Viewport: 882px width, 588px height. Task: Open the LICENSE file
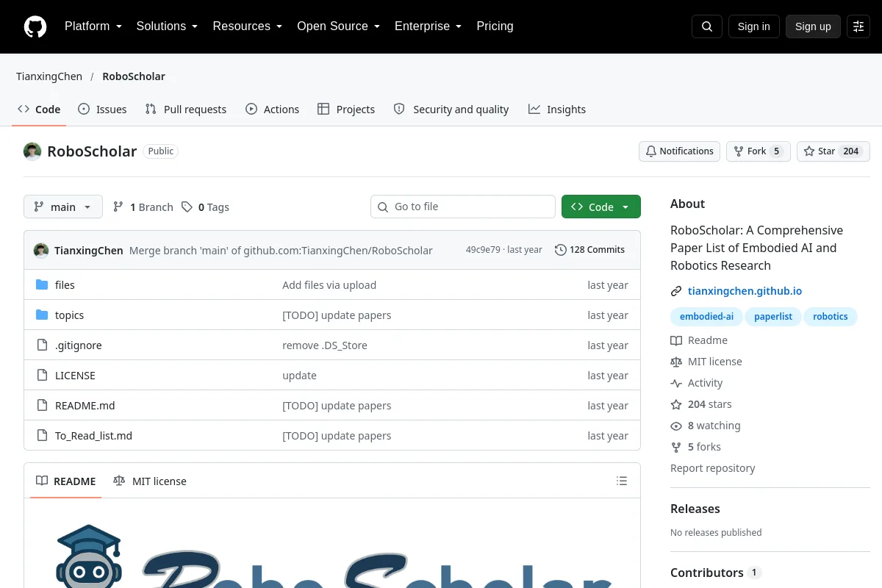click(x=75, y=376)
